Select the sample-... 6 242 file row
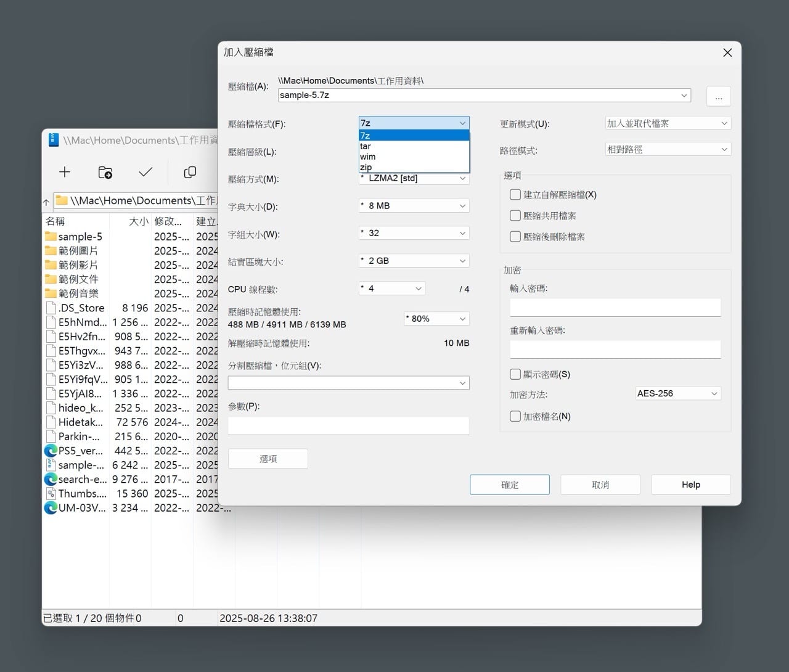This screenshot has width=789, height=672. (131, 465)
